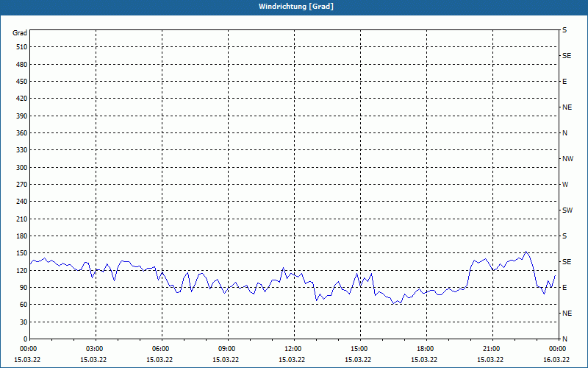588x368 pixels.
Task: Select the 270 degree y-axis label
Action: 20,185
